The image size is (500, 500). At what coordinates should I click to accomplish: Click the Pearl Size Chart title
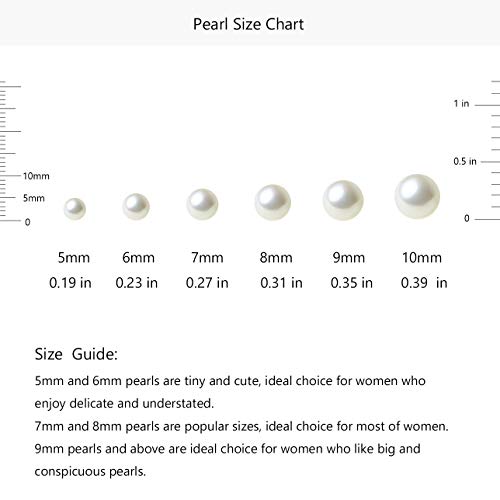248,24
